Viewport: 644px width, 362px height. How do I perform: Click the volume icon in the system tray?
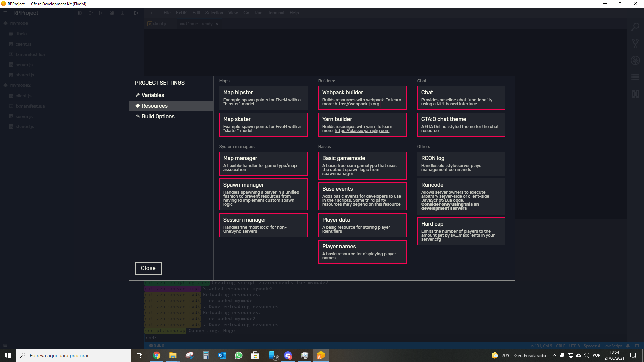[x=587, y=355]
